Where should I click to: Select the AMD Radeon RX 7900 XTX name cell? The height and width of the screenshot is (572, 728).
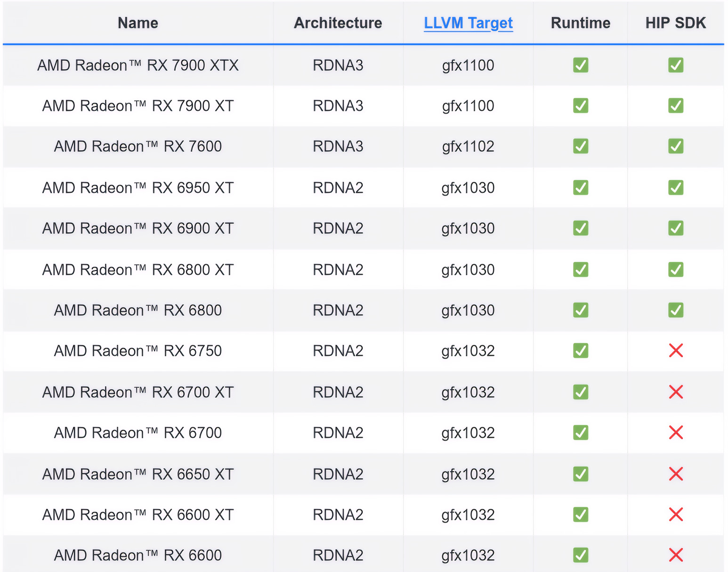tap(138, 65)
